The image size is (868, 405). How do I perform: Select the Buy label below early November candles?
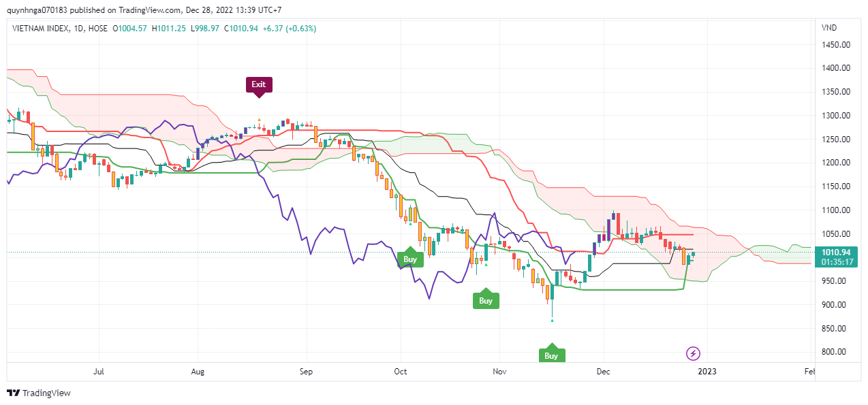pos(485,300)
